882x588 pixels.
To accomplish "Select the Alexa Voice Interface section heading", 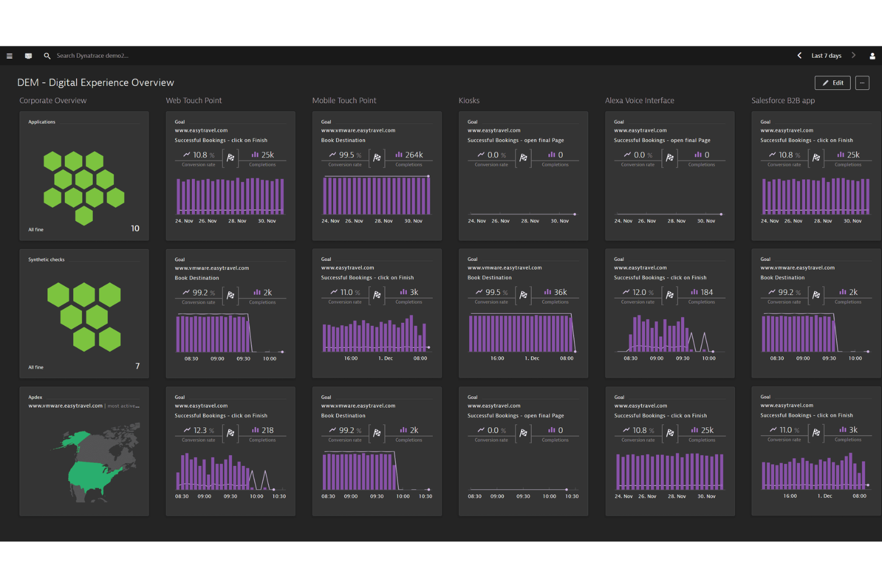I will pos(639,101).
